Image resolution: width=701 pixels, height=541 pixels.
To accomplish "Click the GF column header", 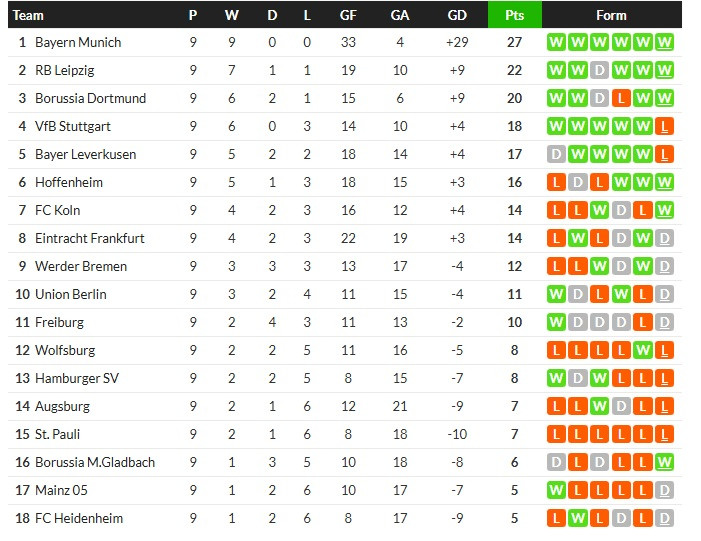I will [348, 15].
